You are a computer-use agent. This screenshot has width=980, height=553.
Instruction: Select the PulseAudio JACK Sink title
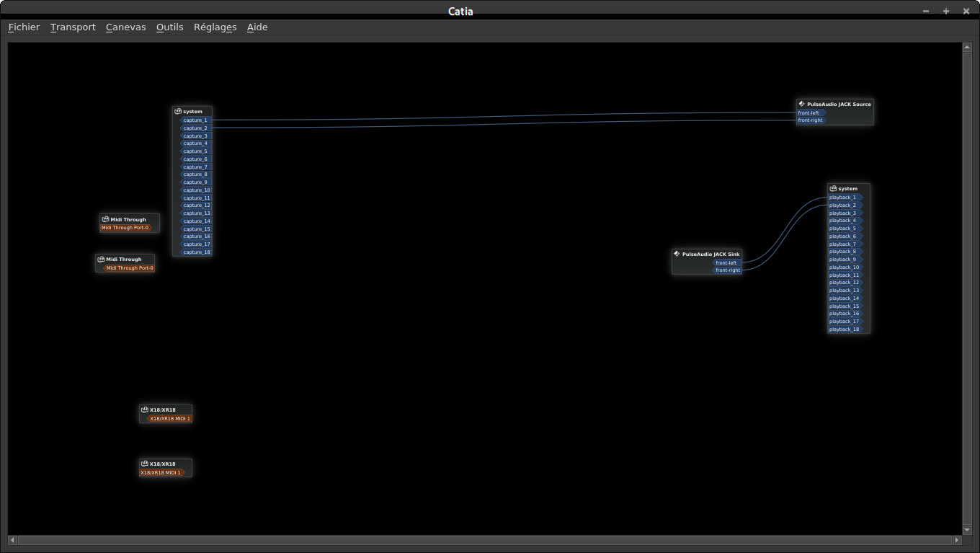point(710,255)
